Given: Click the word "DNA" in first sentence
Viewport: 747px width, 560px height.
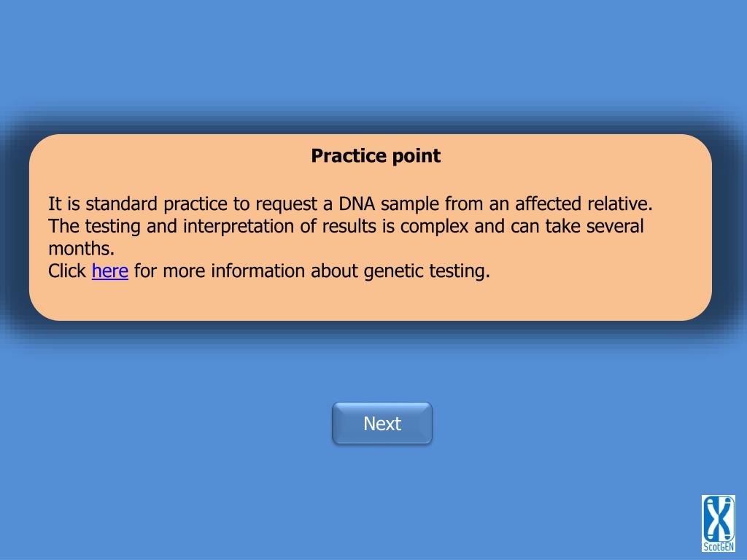Looking at the screenshot, I should tap(357, 204).
